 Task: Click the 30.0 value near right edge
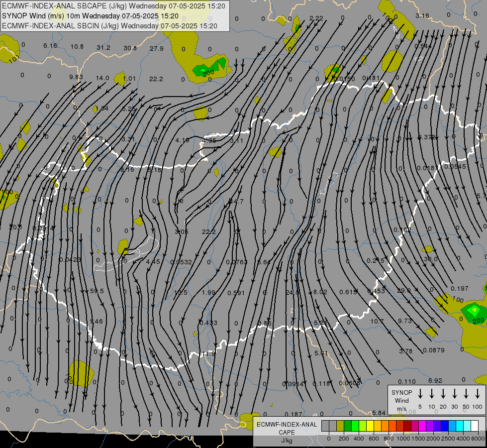(x=430, y=259)
